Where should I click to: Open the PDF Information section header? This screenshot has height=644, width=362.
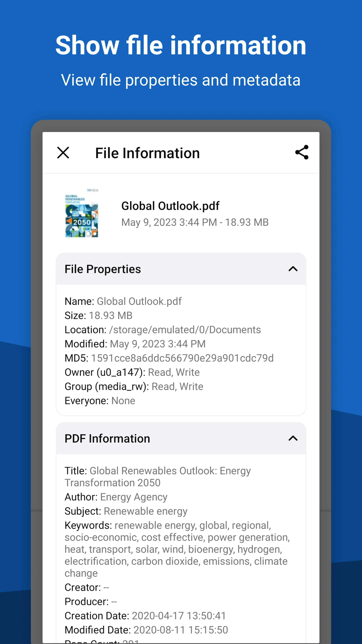point(107,438)
